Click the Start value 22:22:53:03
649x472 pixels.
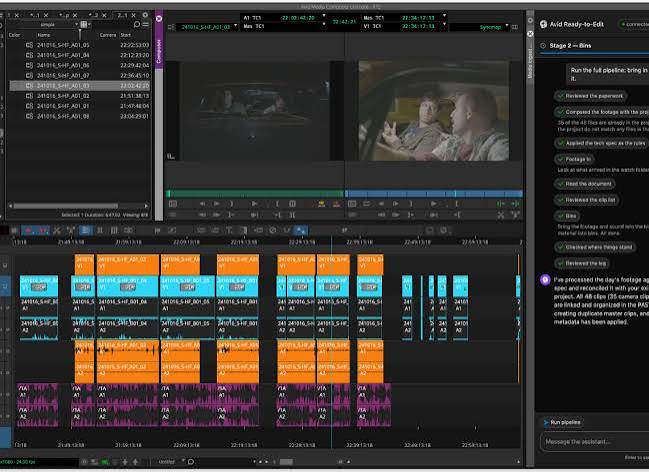point(135,45)
